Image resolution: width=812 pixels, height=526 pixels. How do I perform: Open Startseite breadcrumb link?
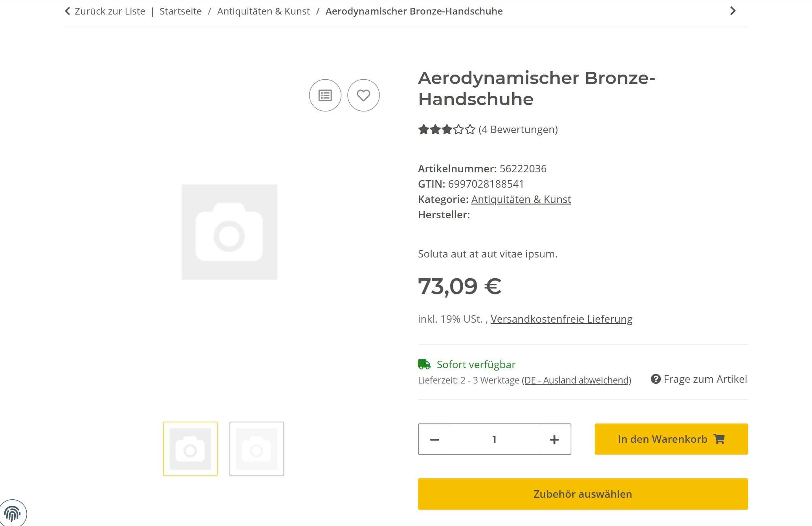click(181, 11)
